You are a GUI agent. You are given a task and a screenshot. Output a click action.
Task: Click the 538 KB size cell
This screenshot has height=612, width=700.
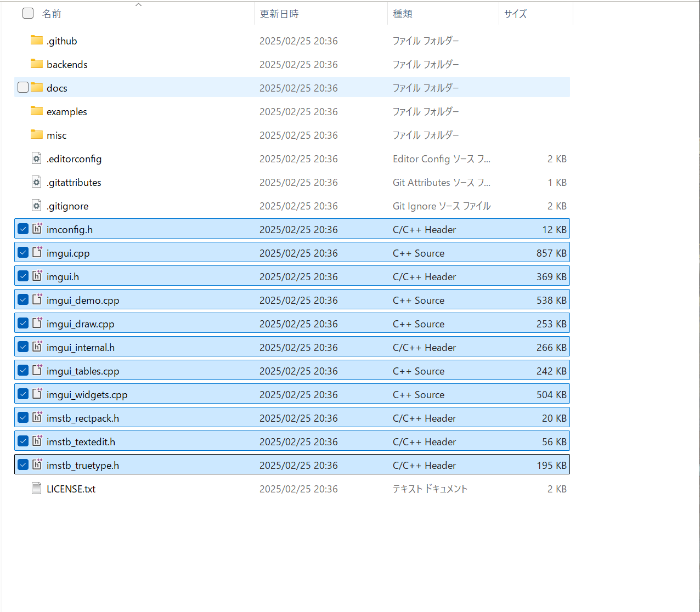click(x=551, y=301)
